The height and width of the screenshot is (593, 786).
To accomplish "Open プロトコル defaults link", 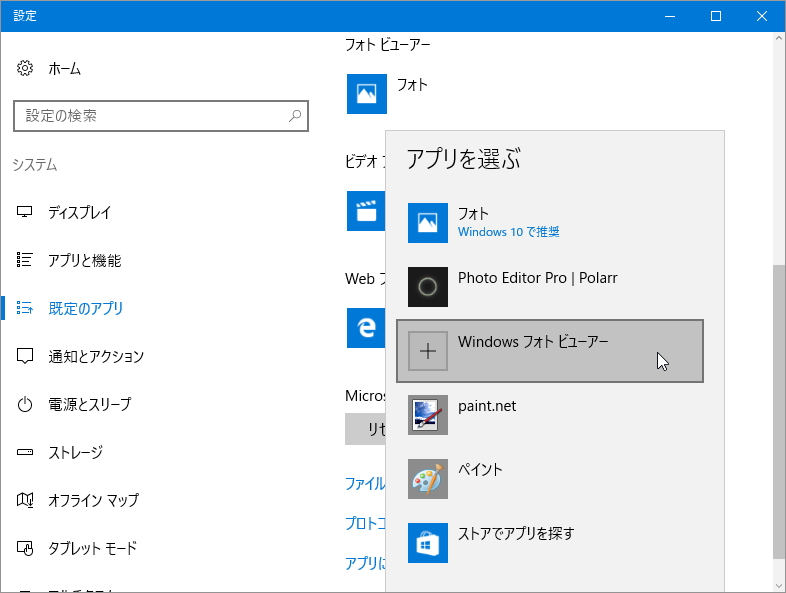I will point(365,523).
